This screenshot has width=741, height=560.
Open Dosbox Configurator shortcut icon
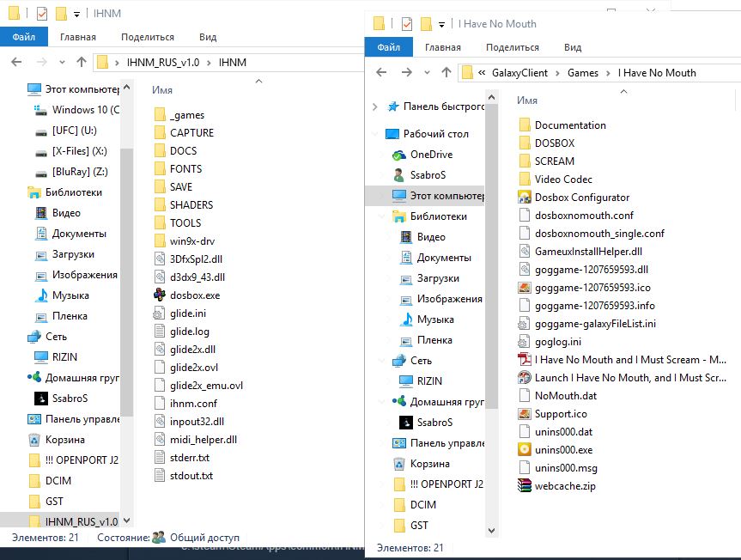525,198
